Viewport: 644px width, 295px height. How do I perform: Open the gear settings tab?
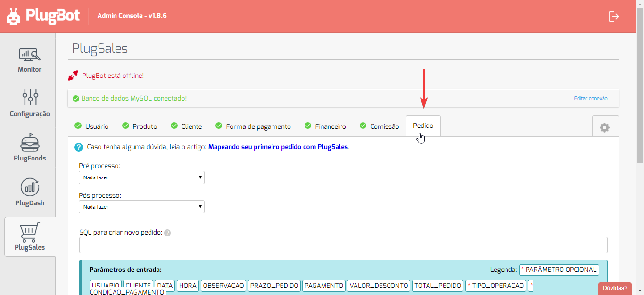coord(604,127)
